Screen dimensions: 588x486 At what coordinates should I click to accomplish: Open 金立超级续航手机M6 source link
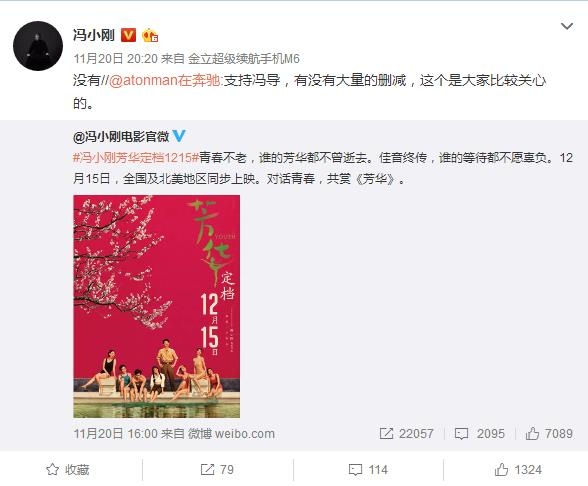(244, 58)
